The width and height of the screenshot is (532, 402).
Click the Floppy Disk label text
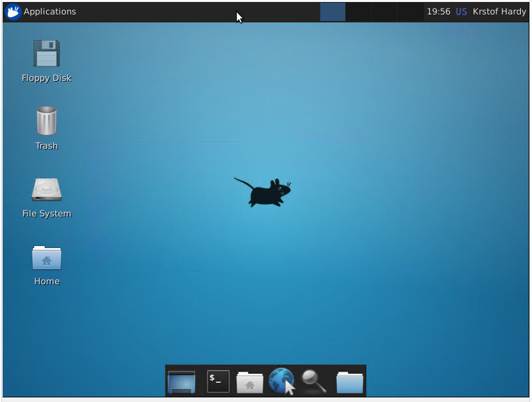coord(47,78)
